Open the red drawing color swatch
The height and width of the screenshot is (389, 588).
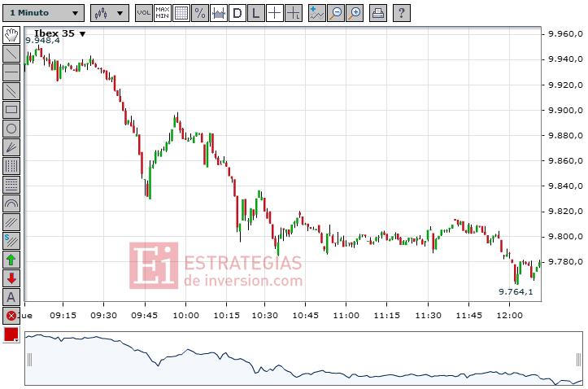[11, 334]
